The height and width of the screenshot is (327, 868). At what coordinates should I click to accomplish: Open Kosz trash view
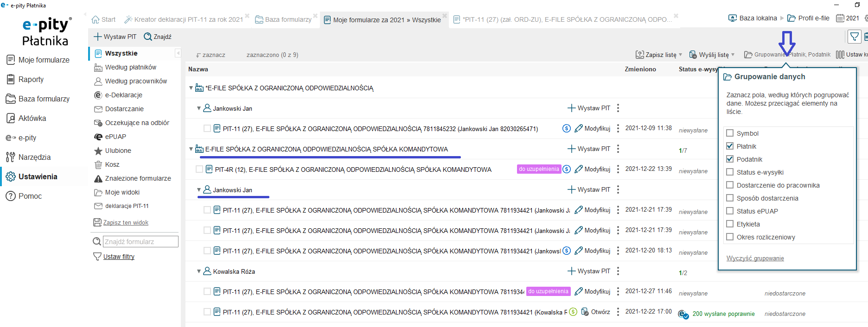pyautogui.click(x=107, y=164)
